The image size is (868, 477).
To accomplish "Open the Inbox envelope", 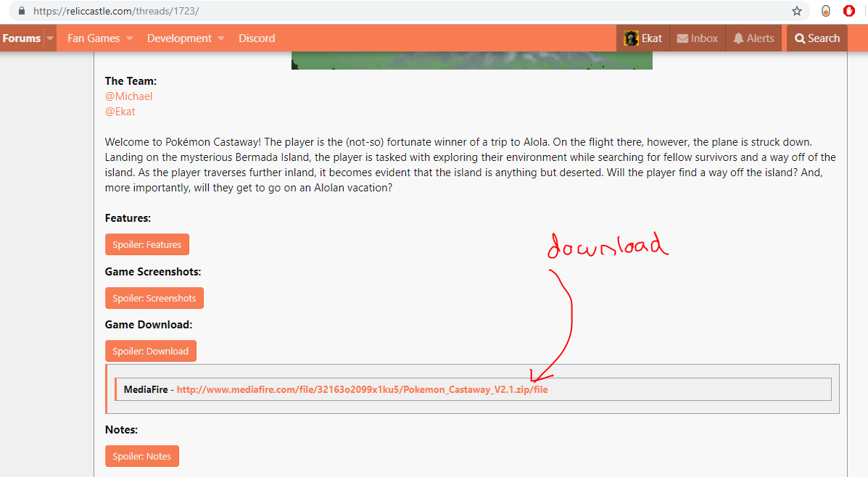I will click(697, 38).
